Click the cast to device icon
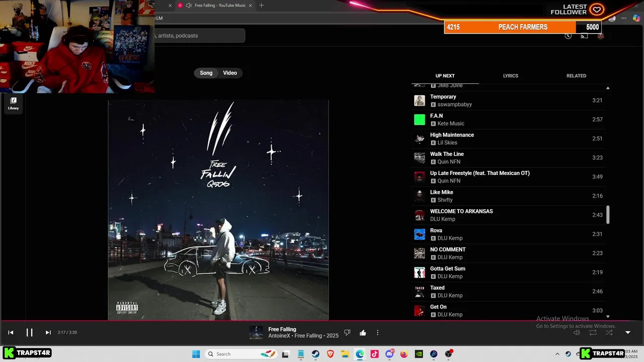Viewport: 644px width, 362px height. (584, 36)
